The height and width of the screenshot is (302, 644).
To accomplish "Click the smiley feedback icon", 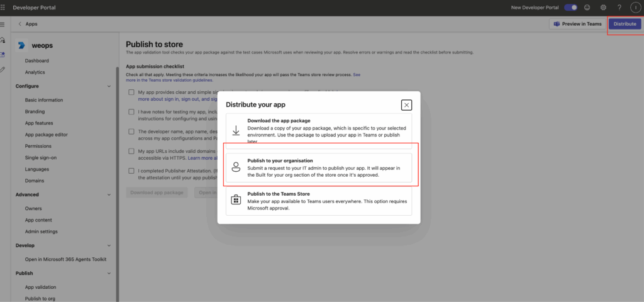I will point(587,8).
